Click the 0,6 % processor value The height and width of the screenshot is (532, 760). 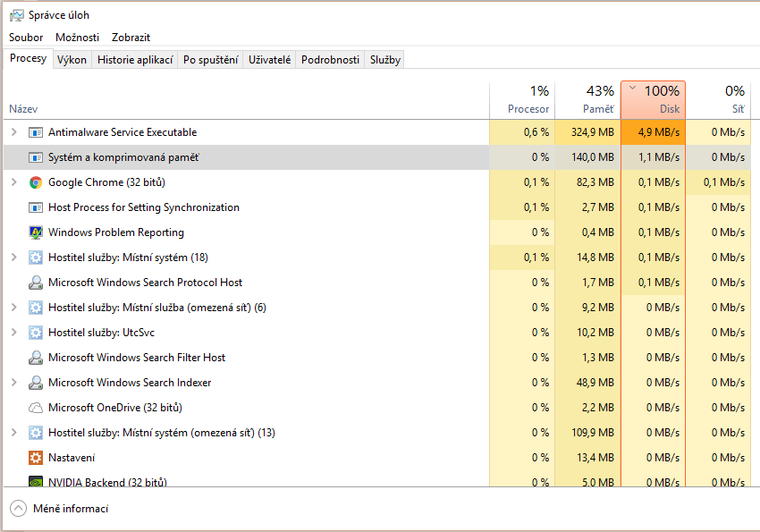coord(536,132)
